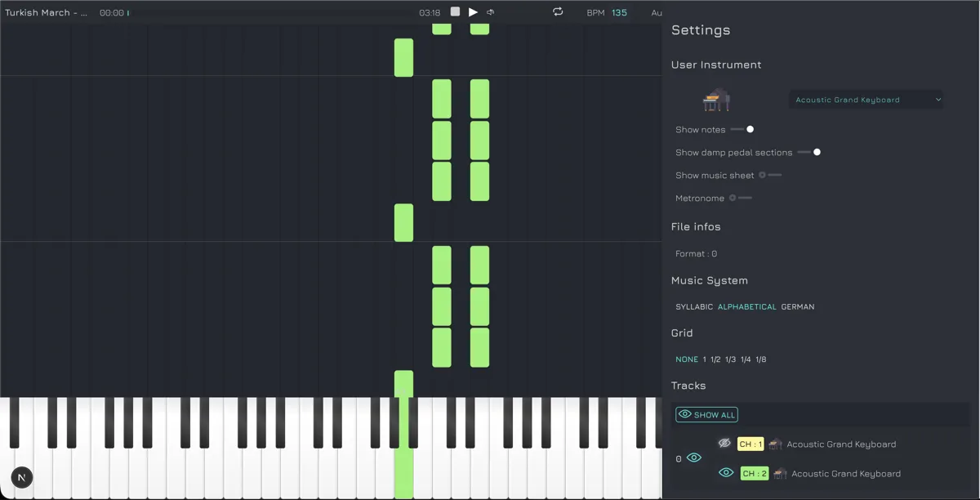Click the Turkish March song title
This screenshot has height=500, width=980.
(47, 13)
